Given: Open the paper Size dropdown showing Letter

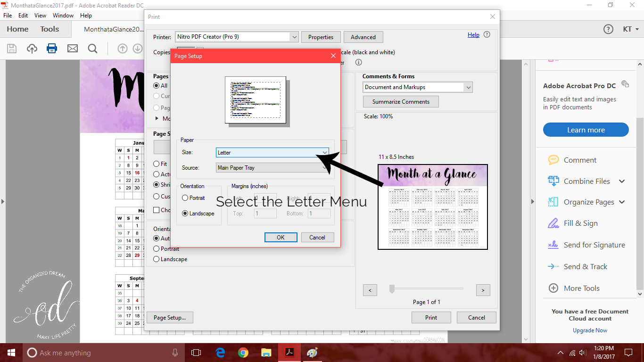Looking at the screenshot, I should tap(272, 152).
